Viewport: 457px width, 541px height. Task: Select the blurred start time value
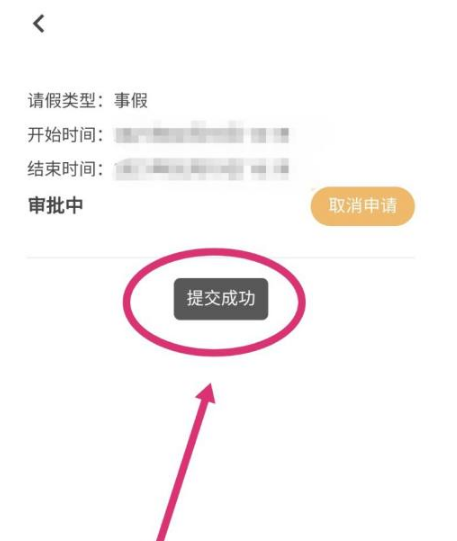point(201,135)
